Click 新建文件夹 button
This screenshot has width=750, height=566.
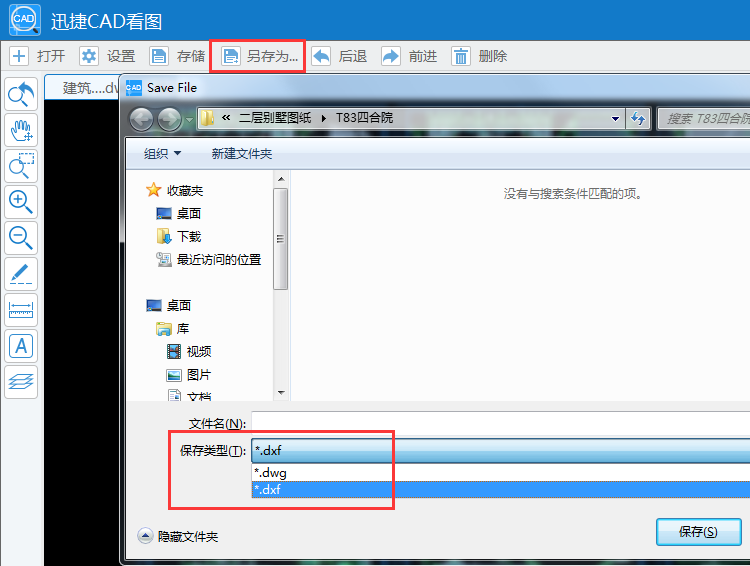tap(242, 154)
